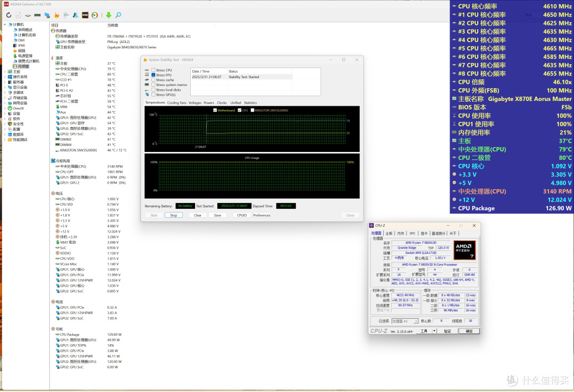Click the monitor diagnostics icon in AIDA64 toolbar

coord(47,15)
